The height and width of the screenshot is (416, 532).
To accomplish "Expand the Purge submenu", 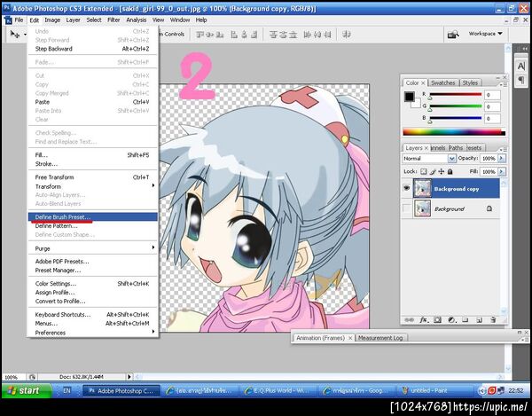I will pos(92,248).
